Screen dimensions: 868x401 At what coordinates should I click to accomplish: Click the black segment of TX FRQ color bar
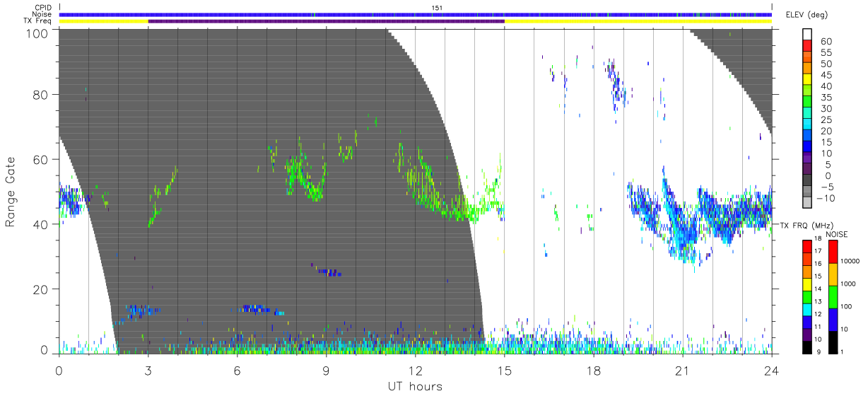tap(807, 347)
